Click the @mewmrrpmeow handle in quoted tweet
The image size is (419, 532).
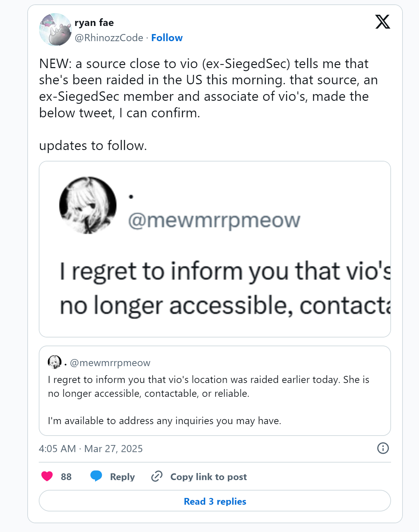tap(110, 363)
